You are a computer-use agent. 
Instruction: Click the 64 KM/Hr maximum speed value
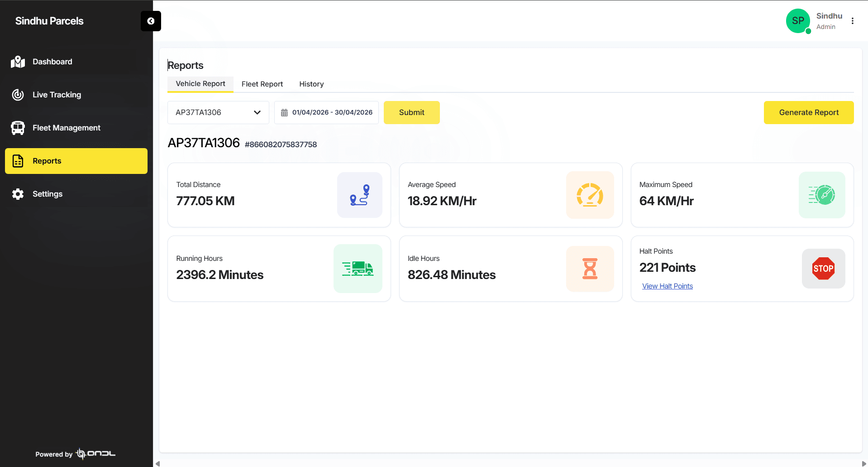(x=667, y=201)
